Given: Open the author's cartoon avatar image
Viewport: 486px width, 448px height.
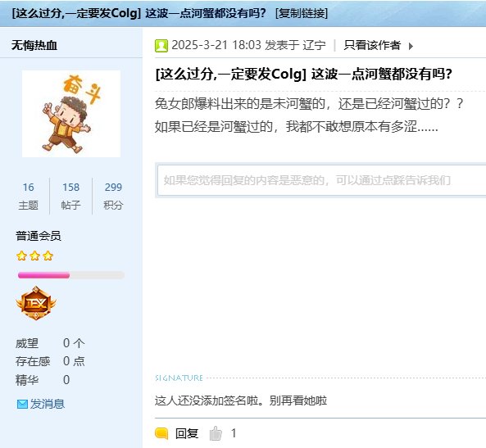Looking at the screenshot, I should click(71, 114).
